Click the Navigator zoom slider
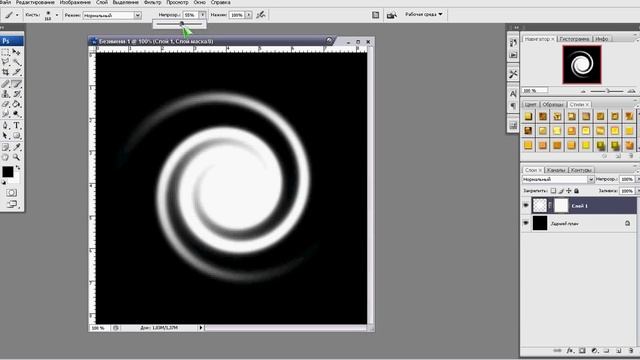Screen dimensions: 640x360 coord(608,91)
